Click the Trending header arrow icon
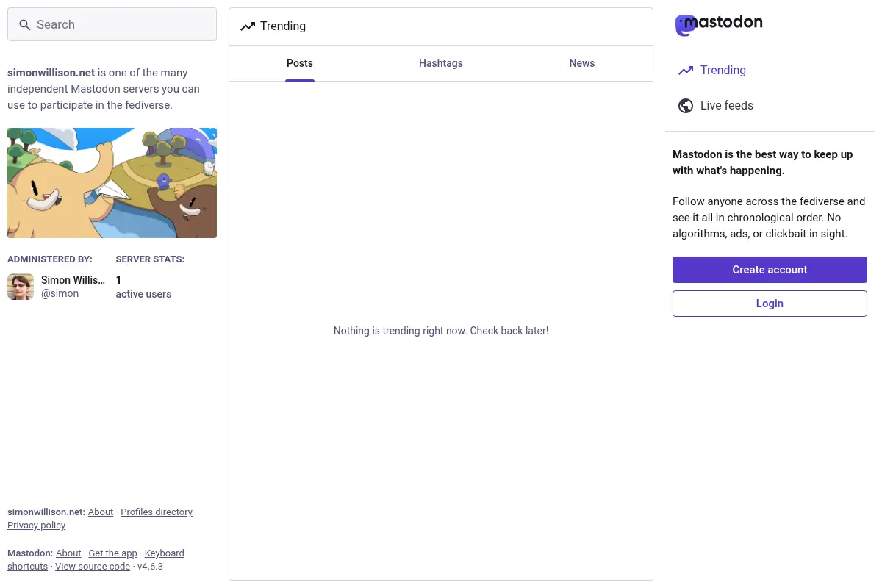 click(248, 26)
